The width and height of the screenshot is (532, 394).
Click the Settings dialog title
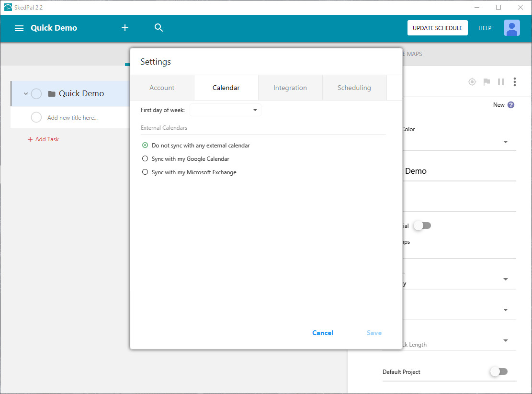[x=156, y=62]
